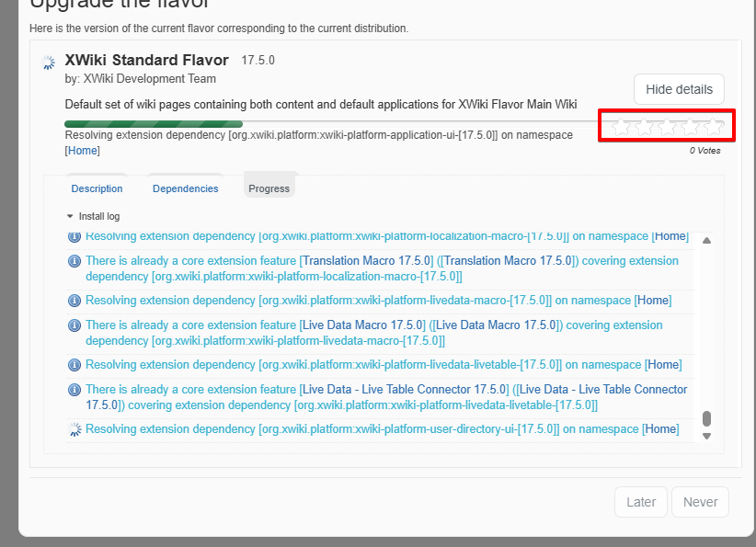Click Home link in user-directory-ui entry
This screenshot has height=547, width=756.
point(660,428)
